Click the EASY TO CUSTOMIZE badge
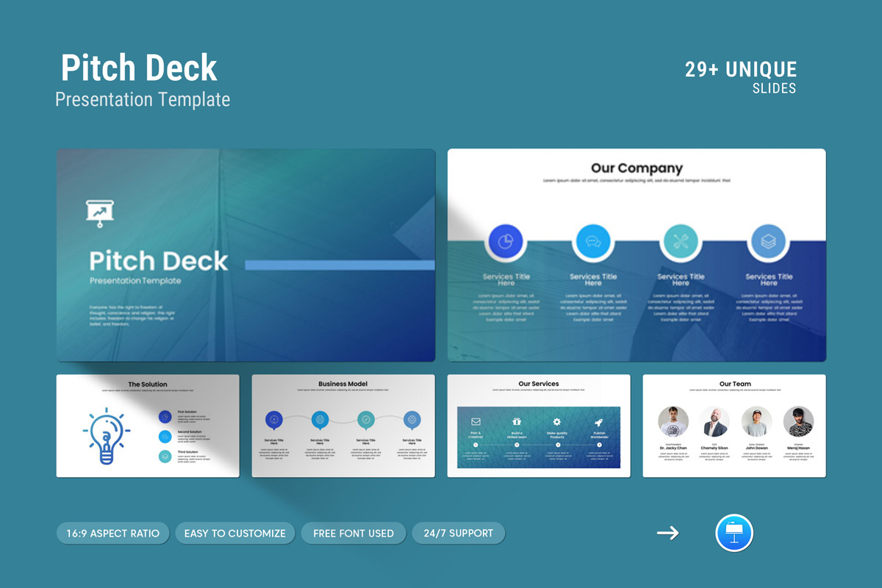Viewport: 882px width, 588px height. coord(235,533)
